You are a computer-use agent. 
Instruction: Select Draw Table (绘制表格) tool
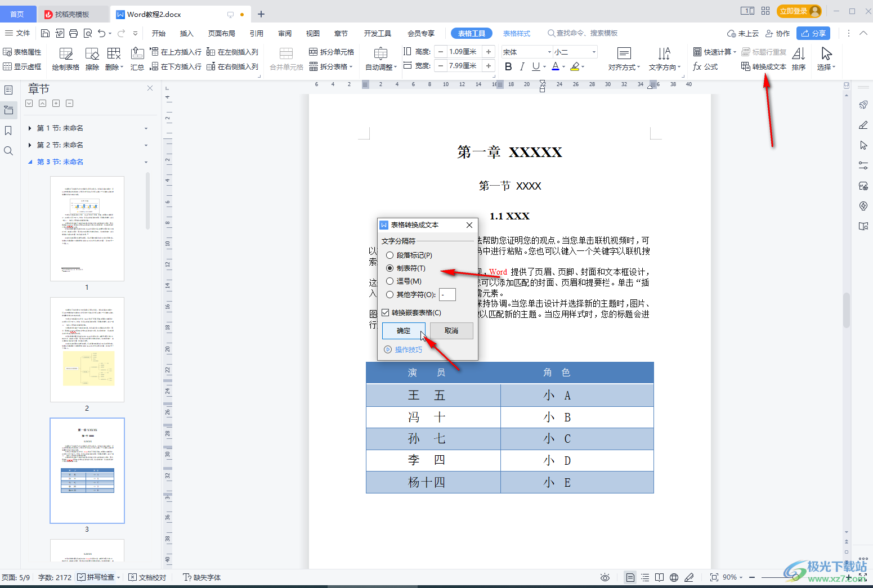click(x=66, y=59)
